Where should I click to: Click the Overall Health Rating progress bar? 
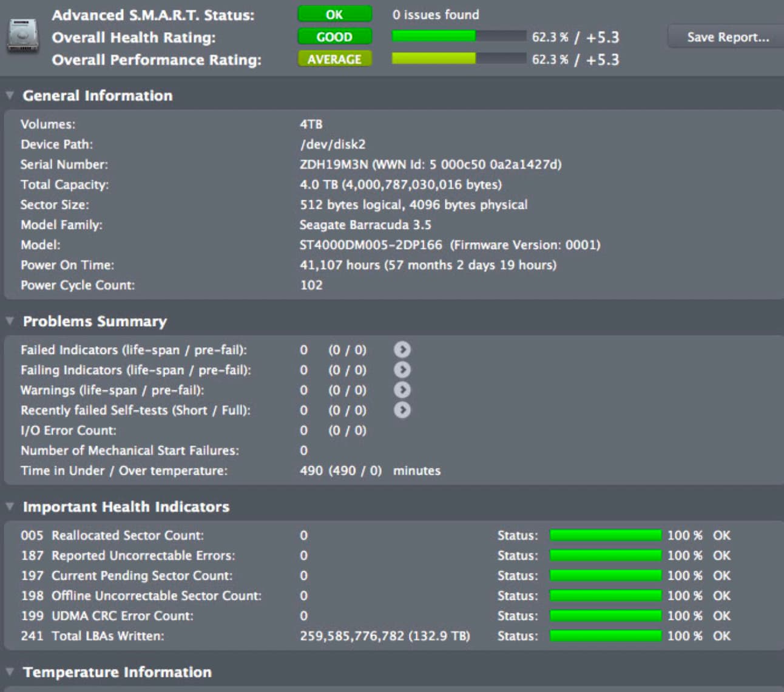(459, 37)
